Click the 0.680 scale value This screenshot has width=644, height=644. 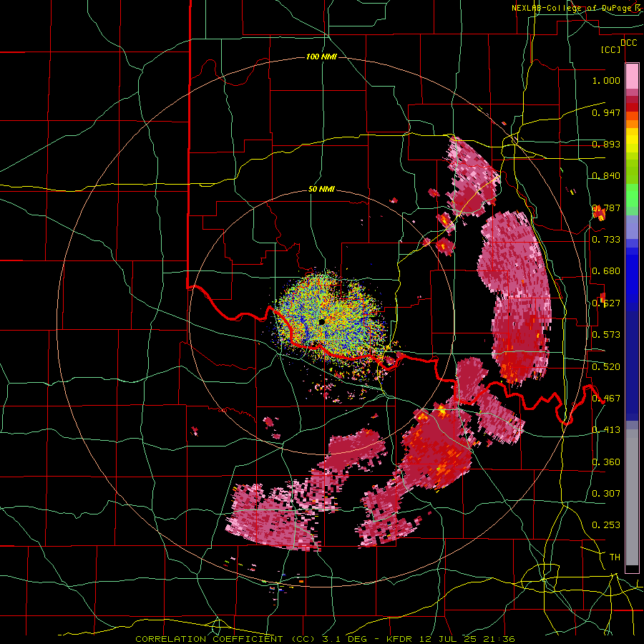pos(606,270)
